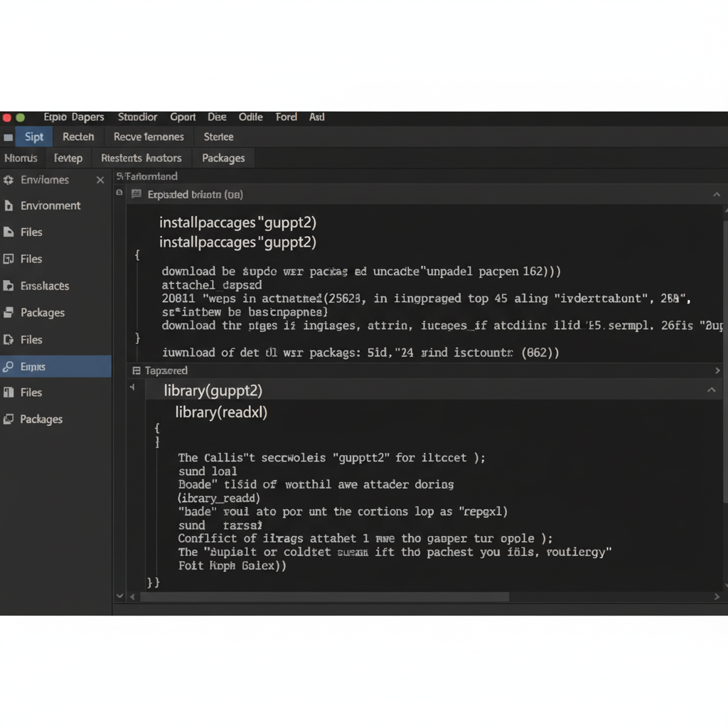This screenshot has width=728, height=728.
Task: Click the gear icon beside Envilames
Action: [9, 181]
